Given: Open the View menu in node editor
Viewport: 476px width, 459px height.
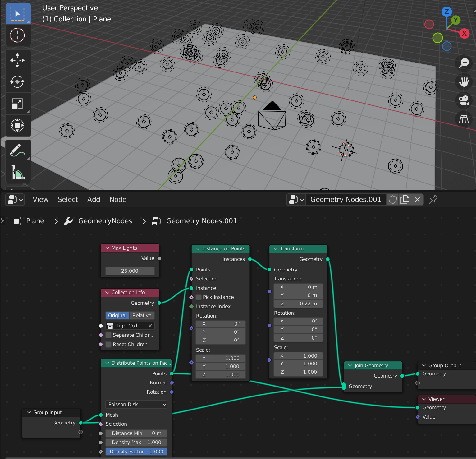Looking at the screenshot, I should [x=41, y=200].
